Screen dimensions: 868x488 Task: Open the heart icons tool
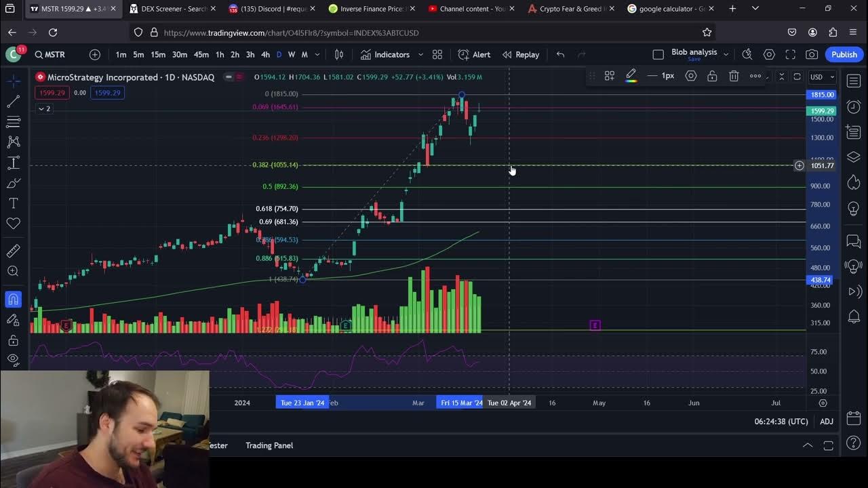(13, 224)
